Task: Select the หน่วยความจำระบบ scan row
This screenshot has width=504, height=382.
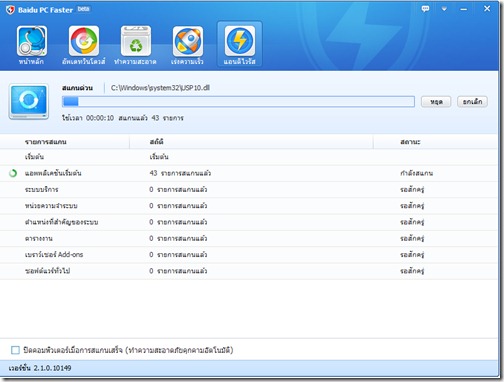Action: coord(248,206)
